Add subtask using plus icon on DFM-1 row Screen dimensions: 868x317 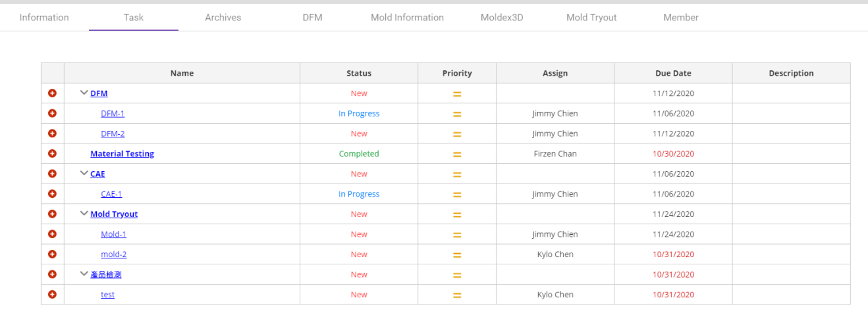52,113
